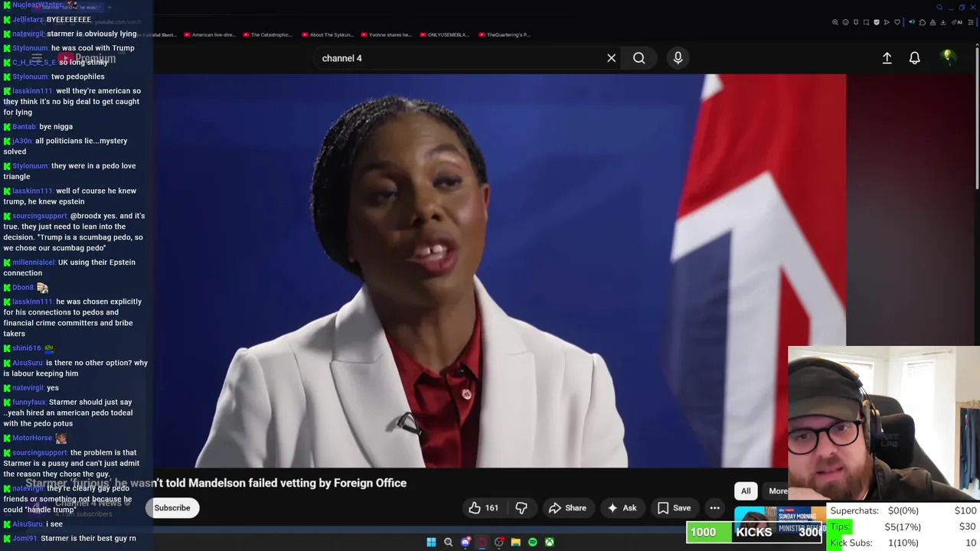The width and height of the screenshot is (980, 551).
Task: Select the 'All' filter chip
Action: pos(746,491)
